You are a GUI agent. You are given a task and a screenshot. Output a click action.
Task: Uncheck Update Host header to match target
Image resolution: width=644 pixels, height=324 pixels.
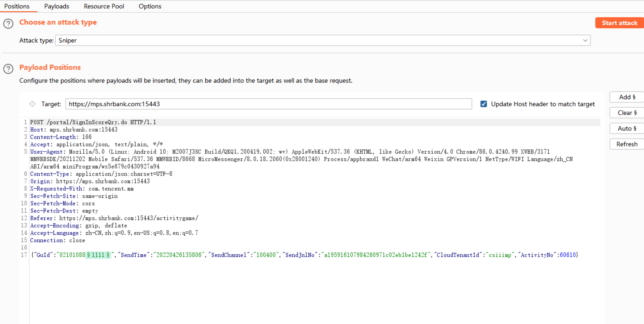484,104
